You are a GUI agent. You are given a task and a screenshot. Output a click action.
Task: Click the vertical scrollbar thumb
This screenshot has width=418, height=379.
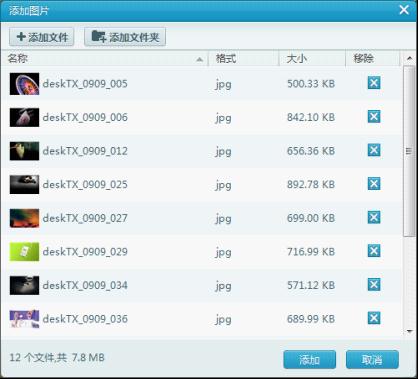point(409,151)
